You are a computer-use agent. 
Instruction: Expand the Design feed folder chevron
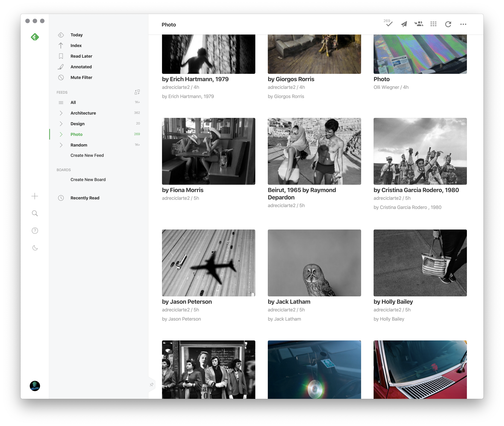click(x=61, y=124)
